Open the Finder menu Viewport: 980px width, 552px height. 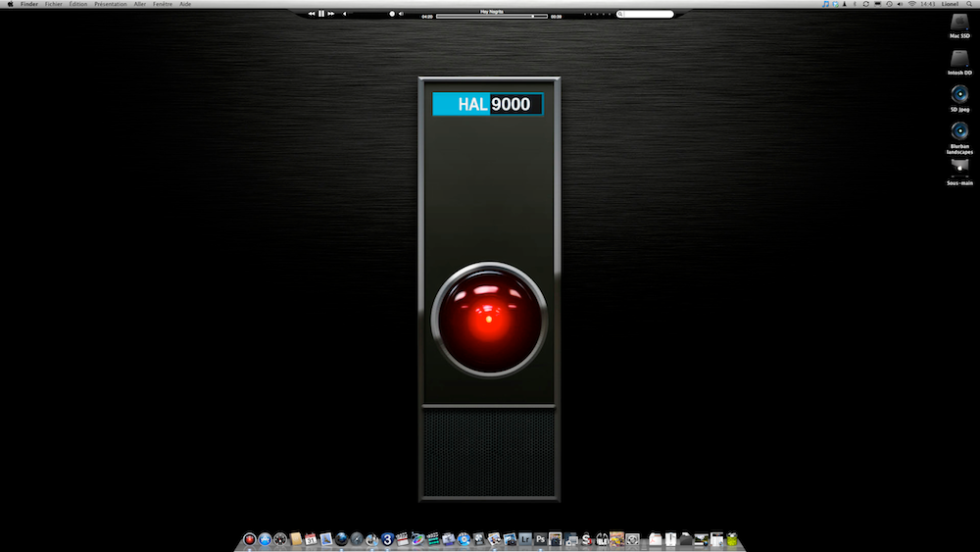point(28,4)
